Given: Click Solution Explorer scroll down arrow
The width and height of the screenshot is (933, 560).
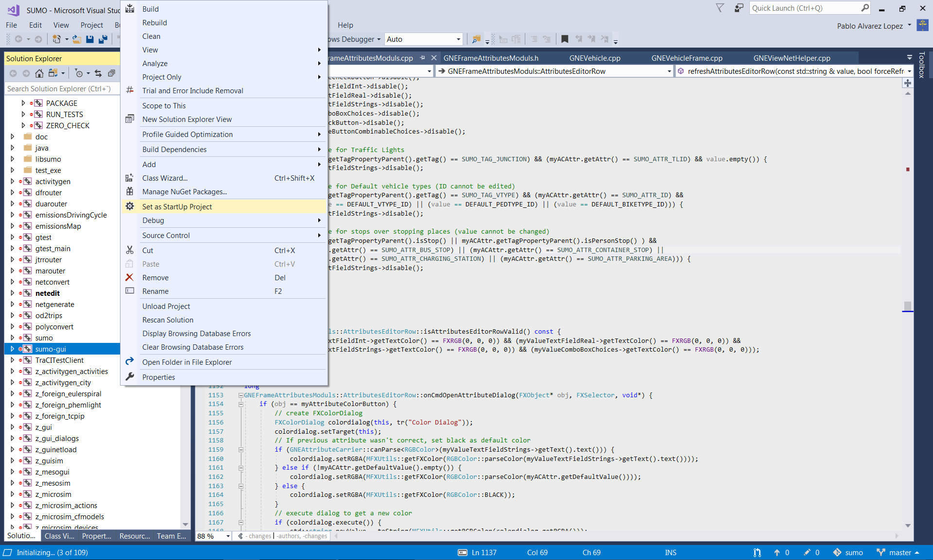Looking at the screenshot, I should [185, 525].
